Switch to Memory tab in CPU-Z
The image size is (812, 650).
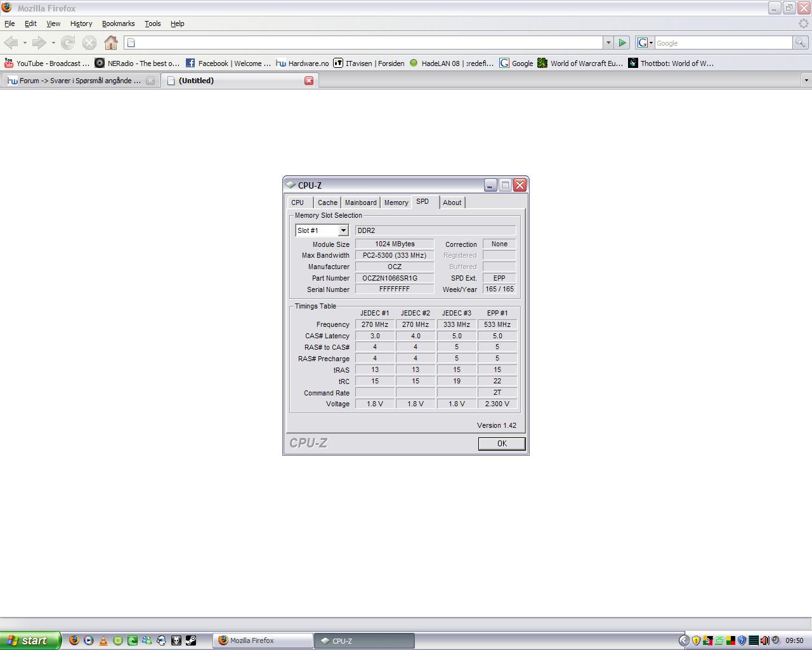[396, 202]
